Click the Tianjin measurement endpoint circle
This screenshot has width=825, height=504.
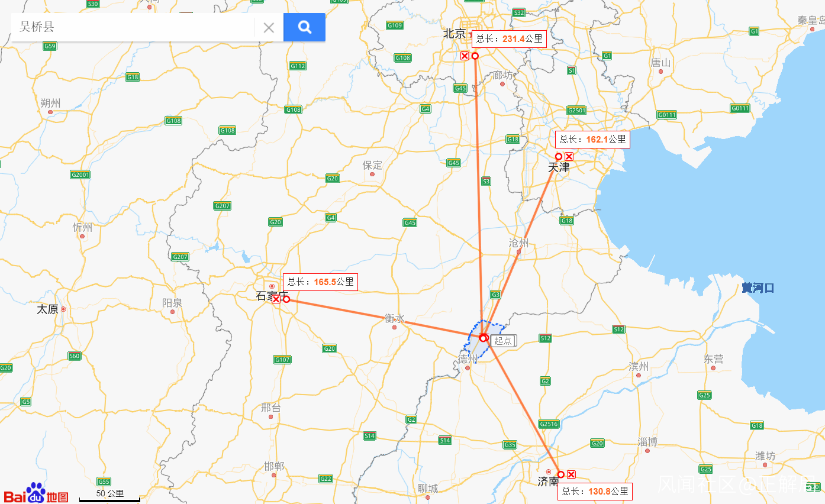point(559,156)
